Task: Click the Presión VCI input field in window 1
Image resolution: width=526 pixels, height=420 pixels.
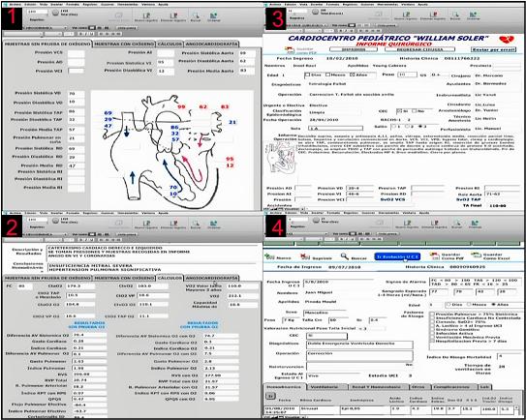Action: click(x=77, y=71)
